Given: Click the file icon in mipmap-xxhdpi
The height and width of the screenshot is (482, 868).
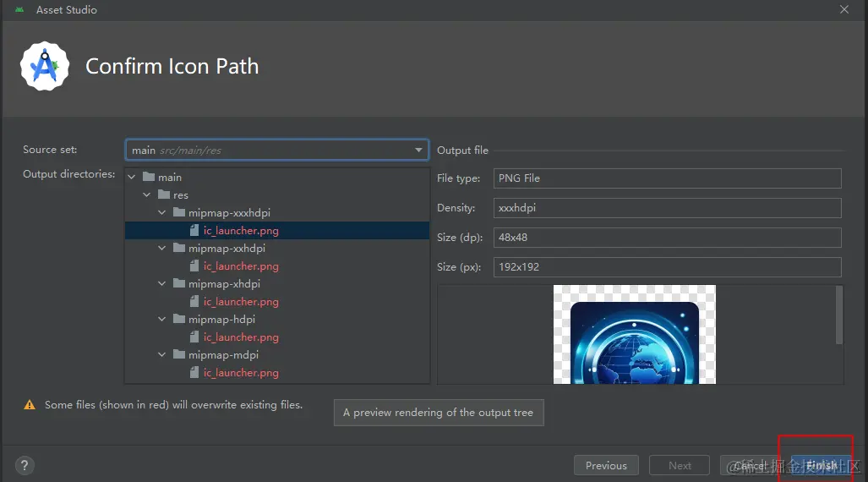Looking at the screenshot, I should pyautogui.click(x=194, y=266).
